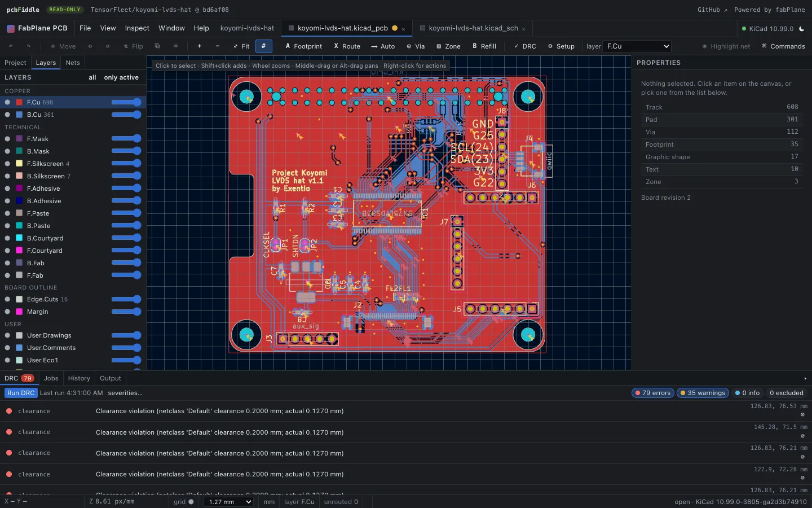Viewport: 812px width, 508px height.
Task: Click the 'all' layers button
Action: (x=92, y=77)
